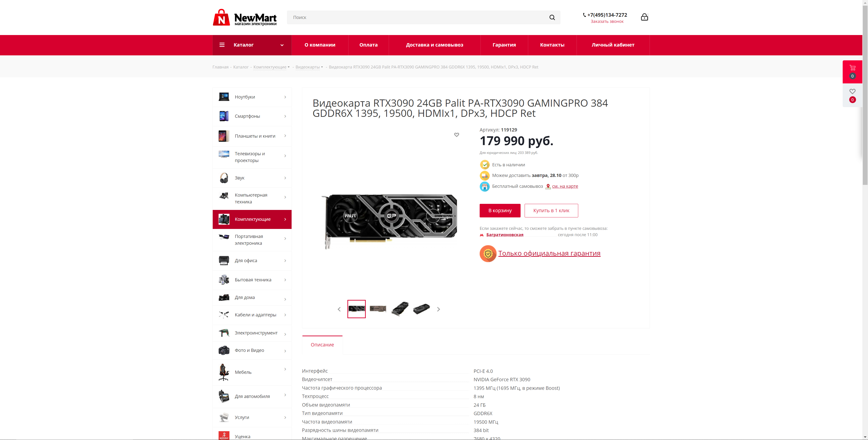Click Купить в 1 клик button
This screenshot has height=440, width=868.
[x=551, y=211]
